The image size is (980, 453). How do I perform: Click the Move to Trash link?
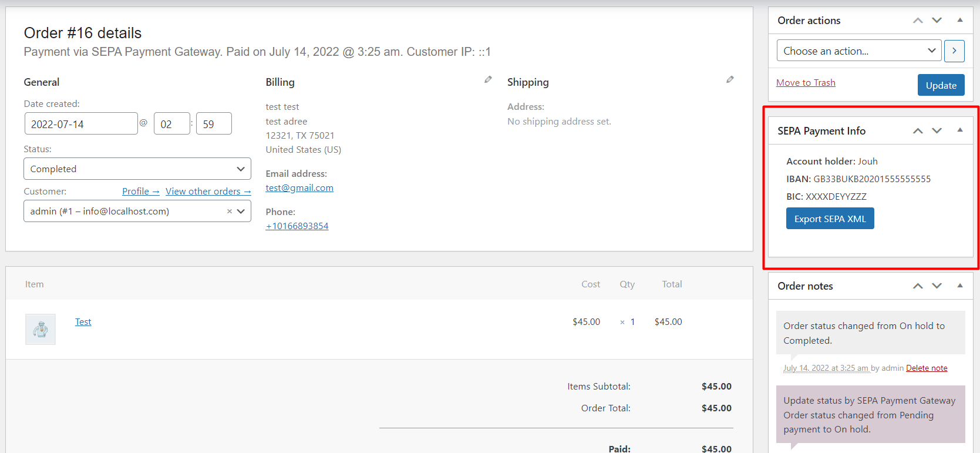[x=806, y=83]
